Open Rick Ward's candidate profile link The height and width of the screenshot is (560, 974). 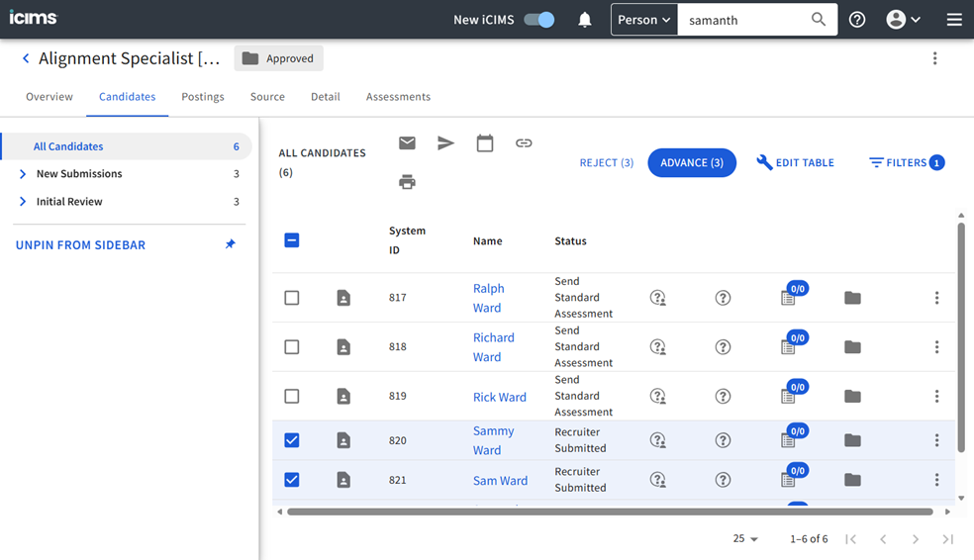point(500,397)
